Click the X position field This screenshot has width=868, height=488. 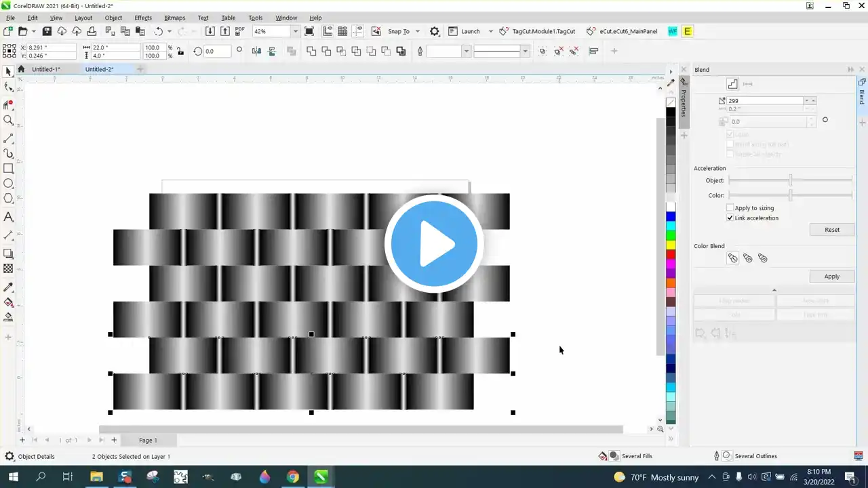(x=52, y=47)
